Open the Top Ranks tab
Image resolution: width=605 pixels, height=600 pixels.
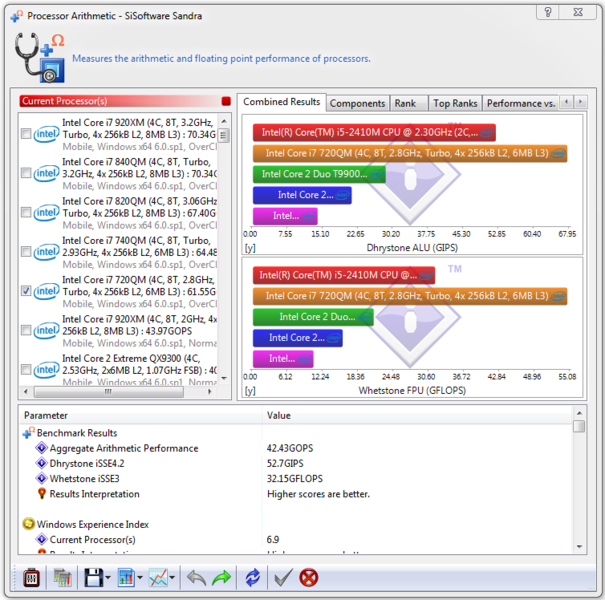455,103
